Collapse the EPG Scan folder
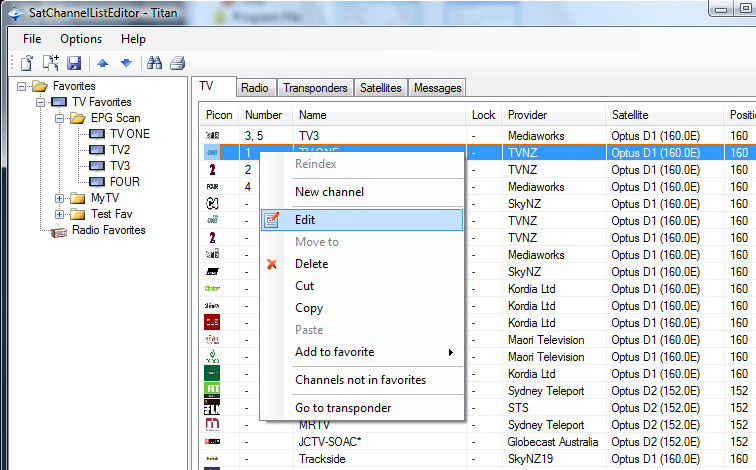 60,118
